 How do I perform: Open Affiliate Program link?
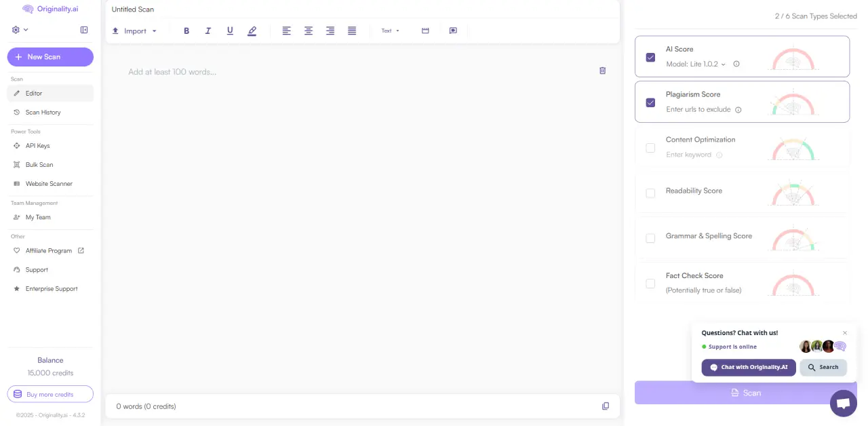[x=50, y=251]
